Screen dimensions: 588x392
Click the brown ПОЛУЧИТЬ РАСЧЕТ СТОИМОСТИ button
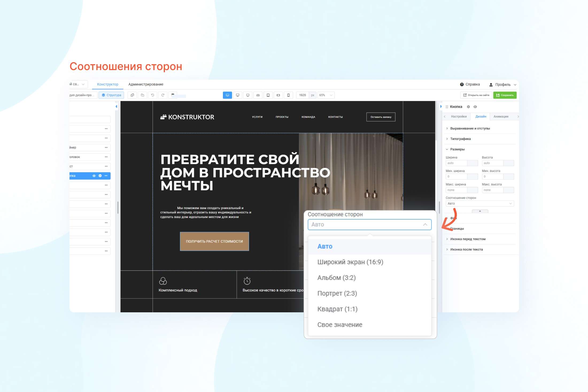pyautogui.click(x=214, y=241)
